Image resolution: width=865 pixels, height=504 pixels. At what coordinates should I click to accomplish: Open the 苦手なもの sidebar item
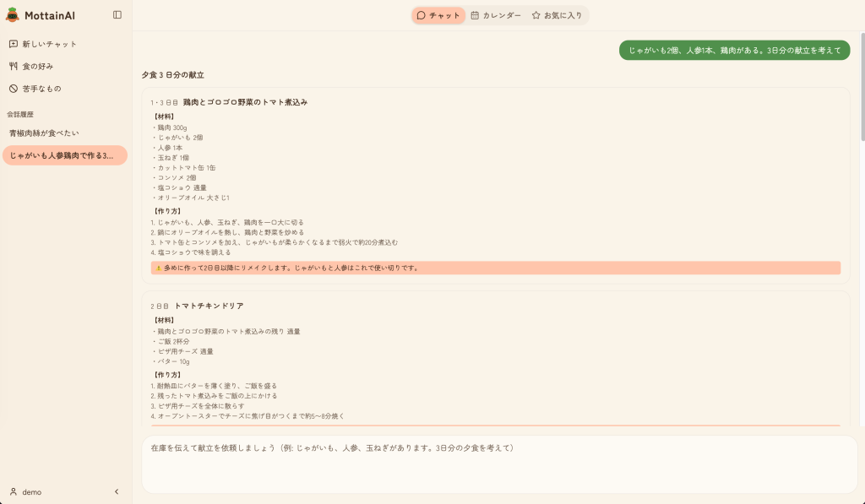(x=65, y=89)
